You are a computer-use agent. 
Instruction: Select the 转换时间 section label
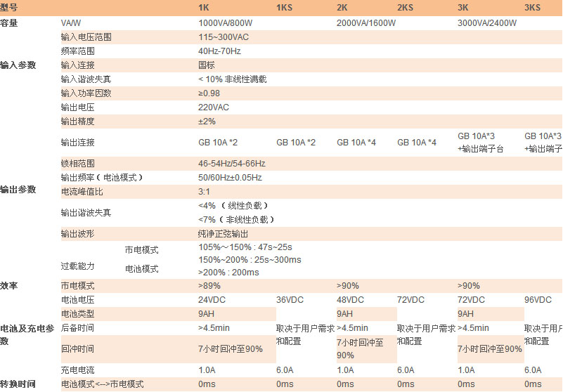[18, 384]
